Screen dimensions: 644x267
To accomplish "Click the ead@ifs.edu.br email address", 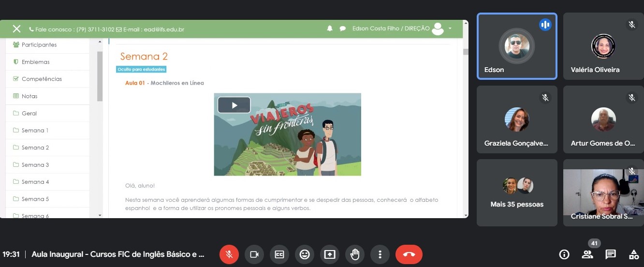I will coord(163,29).
